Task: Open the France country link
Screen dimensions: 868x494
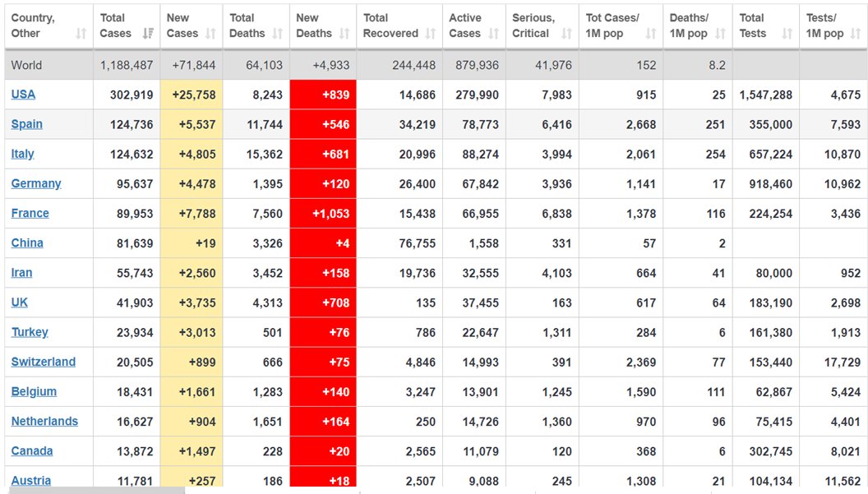Action: coord(30,213)
